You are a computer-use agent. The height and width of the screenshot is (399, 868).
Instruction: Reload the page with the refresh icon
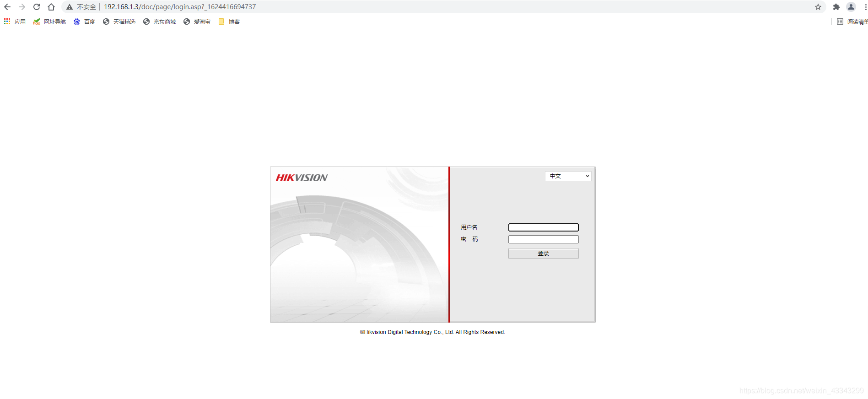coord(37,7)
